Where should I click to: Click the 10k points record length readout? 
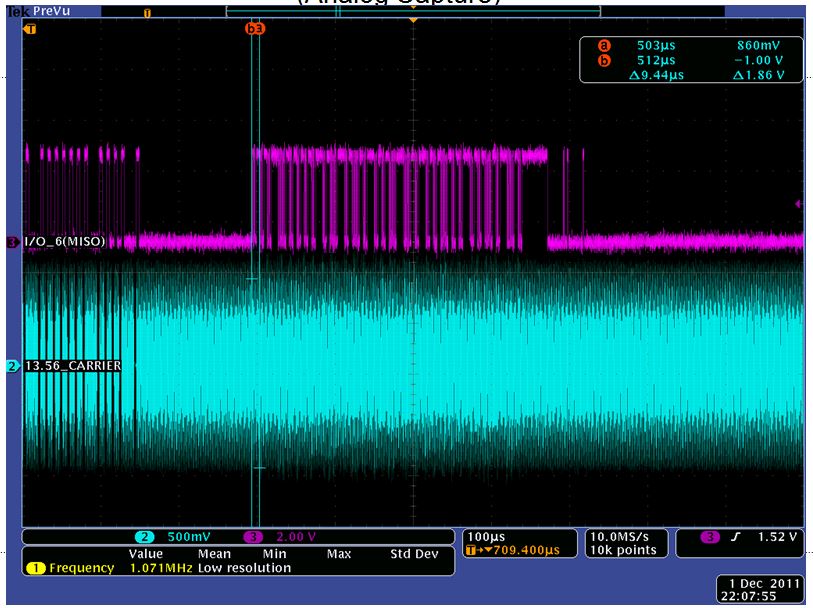[x=623, y=550]
